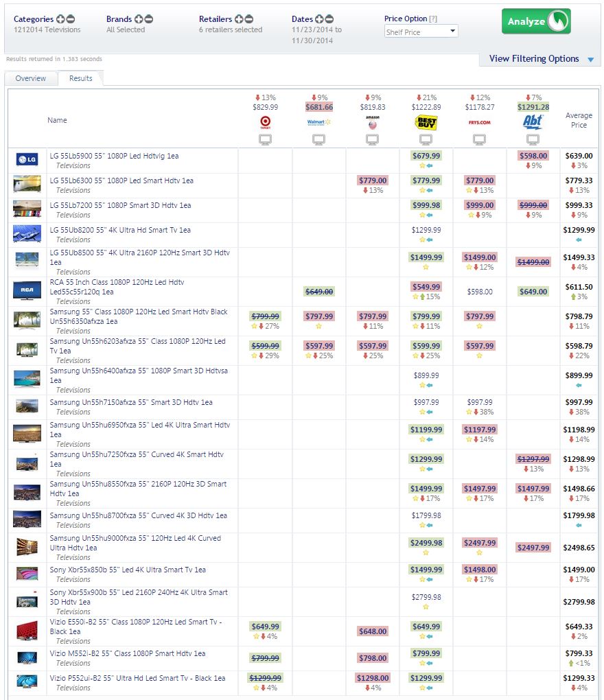Viewport: 604px width, 700px height.
Task: Open the Samsung Un55h6350afxza product link
Action: pos(139,316)
